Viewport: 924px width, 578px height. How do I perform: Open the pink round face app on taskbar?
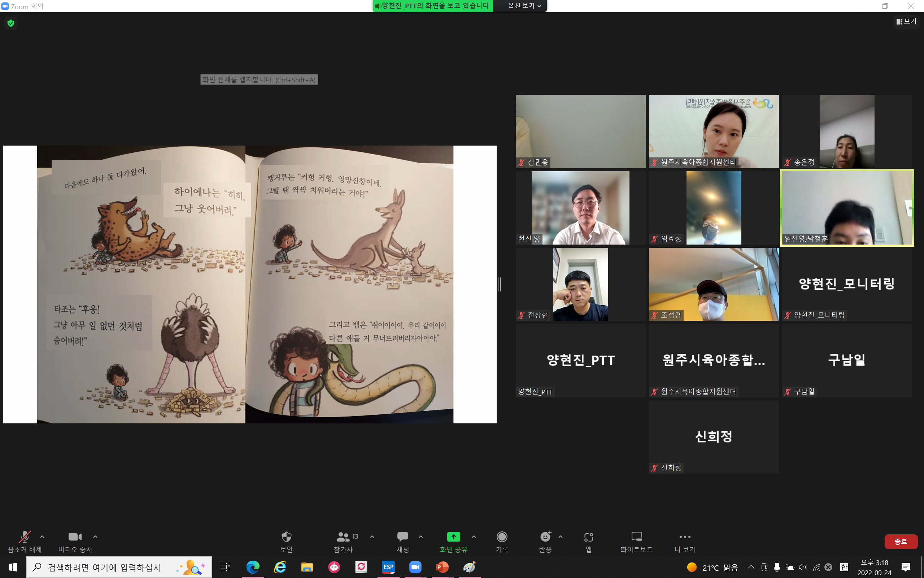pos(334,567)
